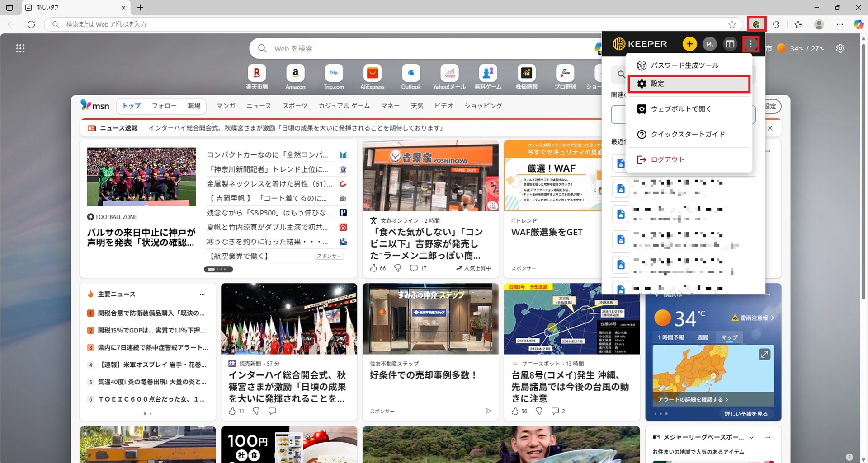Image resolution: width=868 pixels, height=463 pixels.
Task: Click the Keeper extension icon in toolbar
Action: [756, 24]
